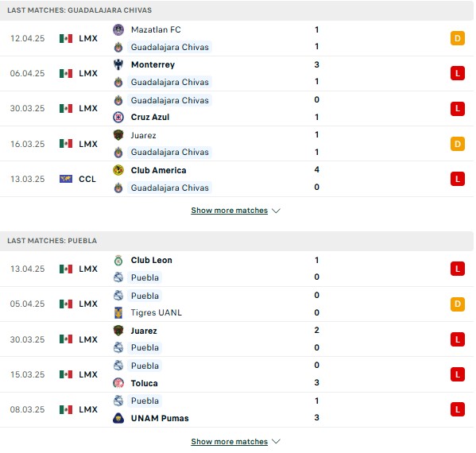Click the Club Leon team crest
The height and width of the screenshot is (453, 476).
click(x=118, y=260)
